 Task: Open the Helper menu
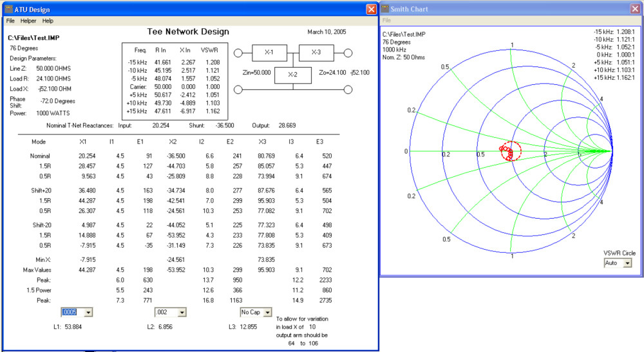28,21
